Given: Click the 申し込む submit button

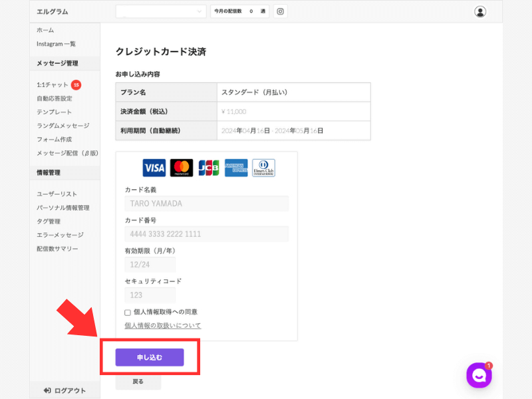Looking at the screenshot, I should click(x=150, y=357).
